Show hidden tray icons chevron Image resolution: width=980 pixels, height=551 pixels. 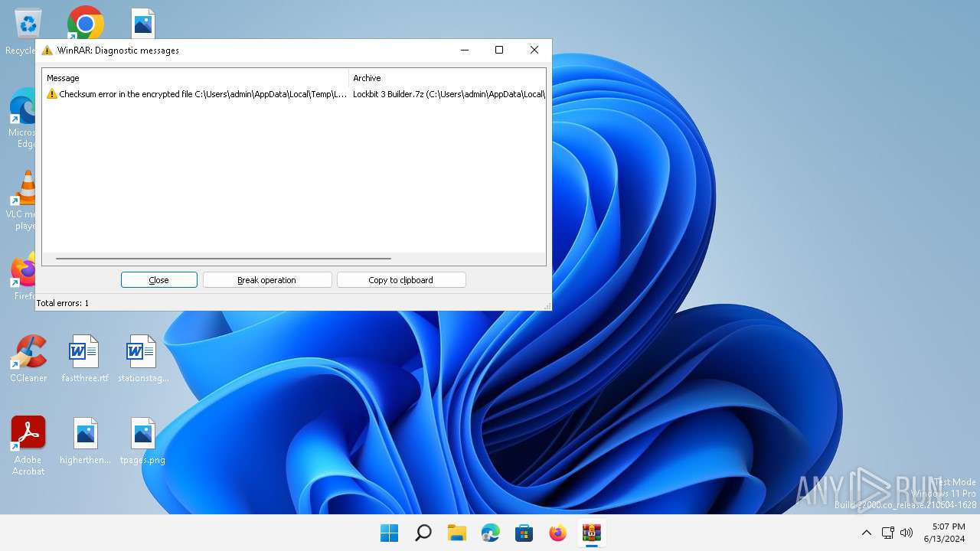pyautogui.click(x=867, y=533)
